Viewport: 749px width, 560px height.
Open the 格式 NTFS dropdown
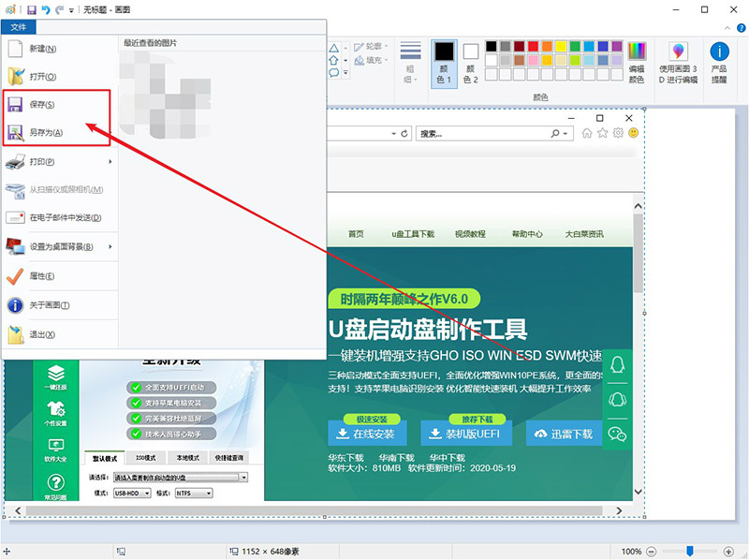point(209,494)
